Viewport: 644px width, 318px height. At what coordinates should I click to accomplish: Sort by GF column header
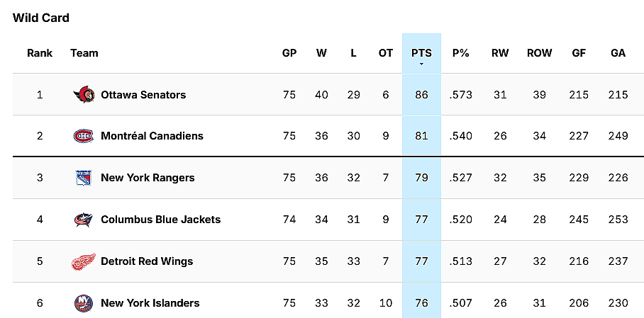click(x=579, y=53)
